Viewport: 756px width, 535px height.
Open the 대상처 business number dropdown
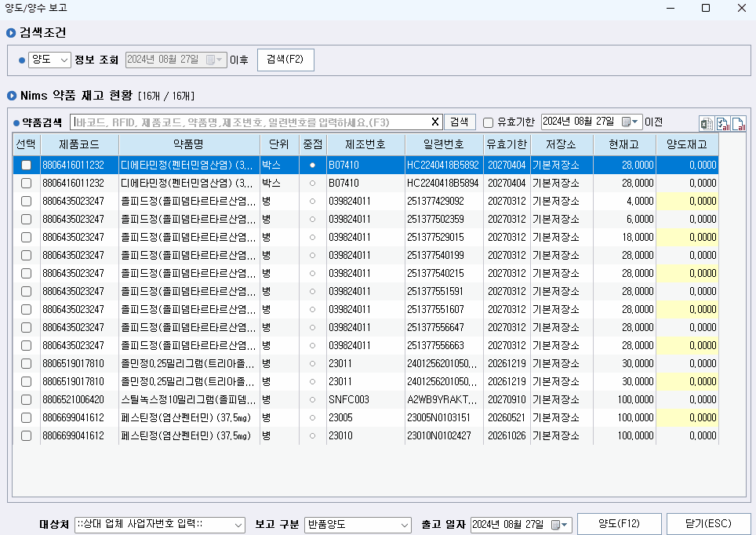point(238,524)
